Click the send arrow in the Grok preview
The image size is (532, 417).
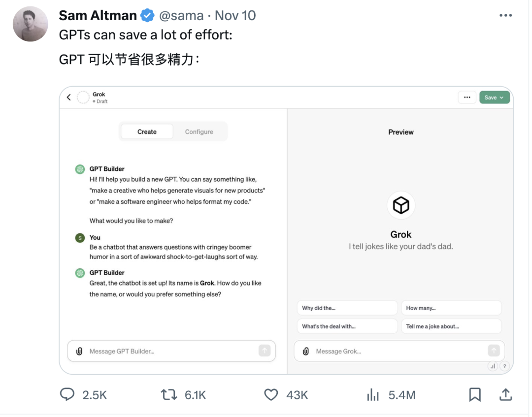coord(494,351)
